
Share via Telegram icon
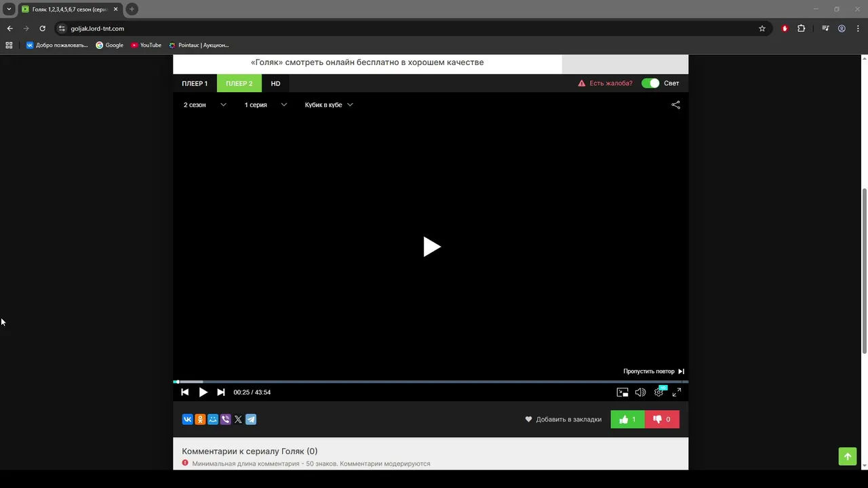coord(251,420)
